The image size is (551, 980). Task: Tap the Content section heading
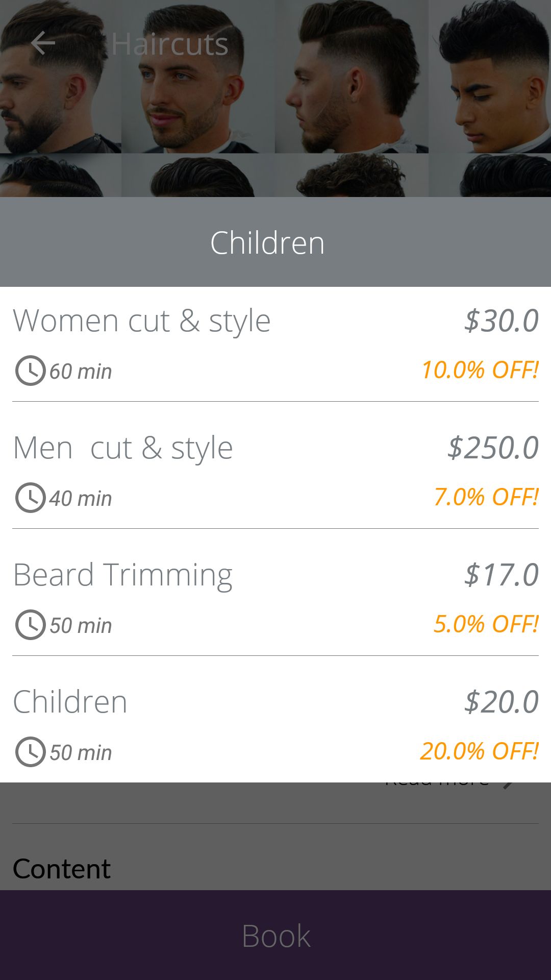pyautogui.click(x=62, y=869)
